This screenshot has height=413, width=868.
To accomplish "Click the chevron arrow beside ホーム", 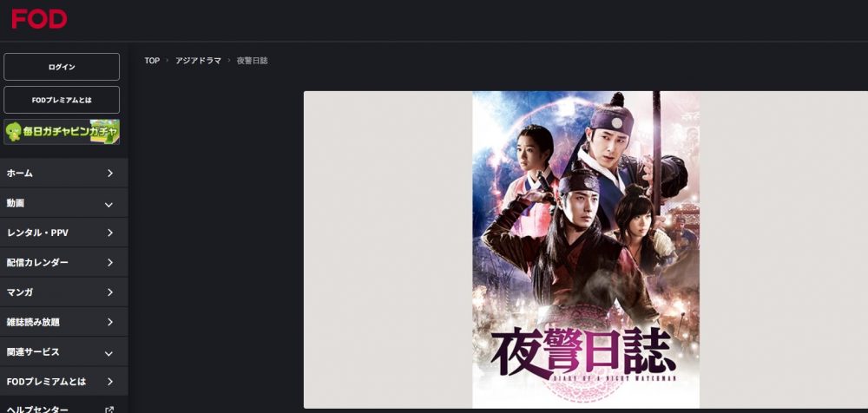I will 109,174.
